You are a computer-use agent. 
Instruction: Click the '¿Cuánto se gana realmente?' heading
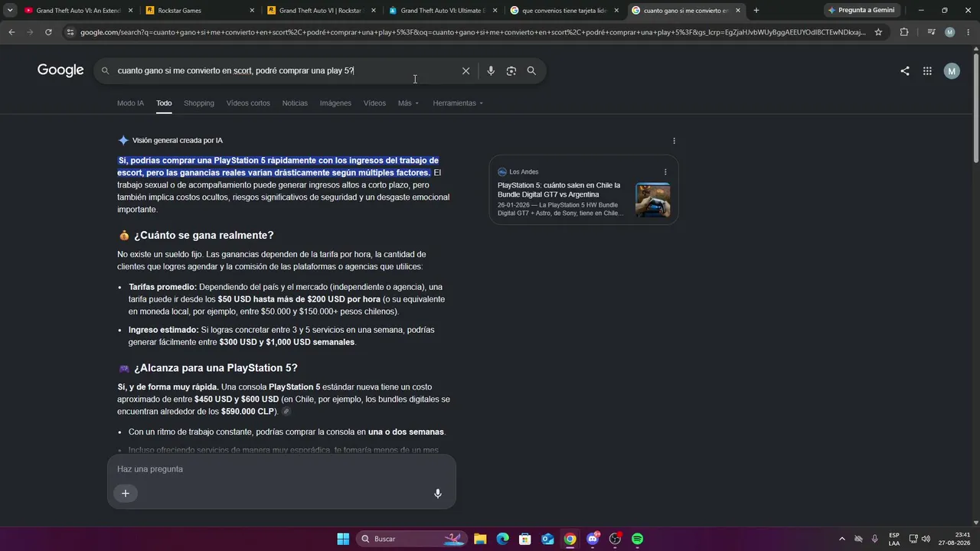coord(204,236)
